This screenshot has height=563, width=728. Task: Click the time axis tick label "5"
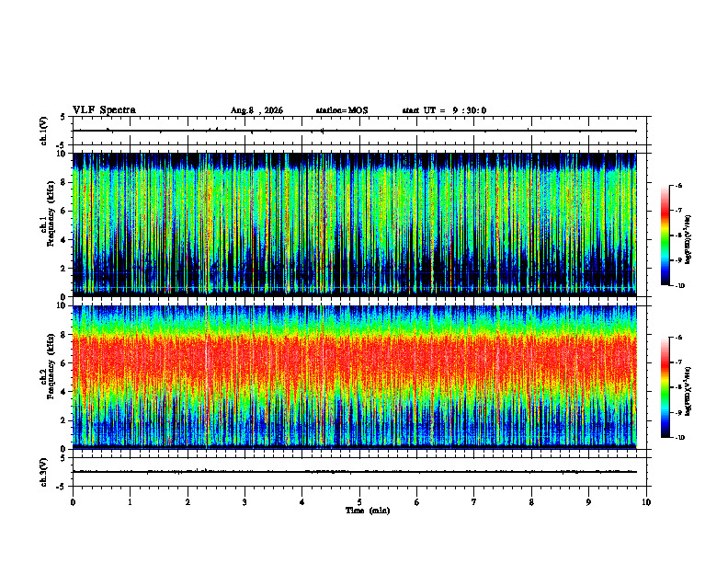[x=359, y=502]
